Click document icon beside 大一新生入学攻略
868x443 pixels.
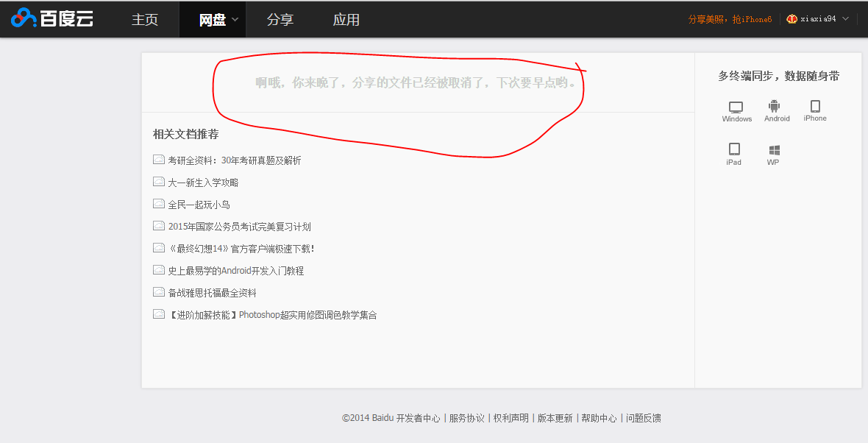click(159, 182)
